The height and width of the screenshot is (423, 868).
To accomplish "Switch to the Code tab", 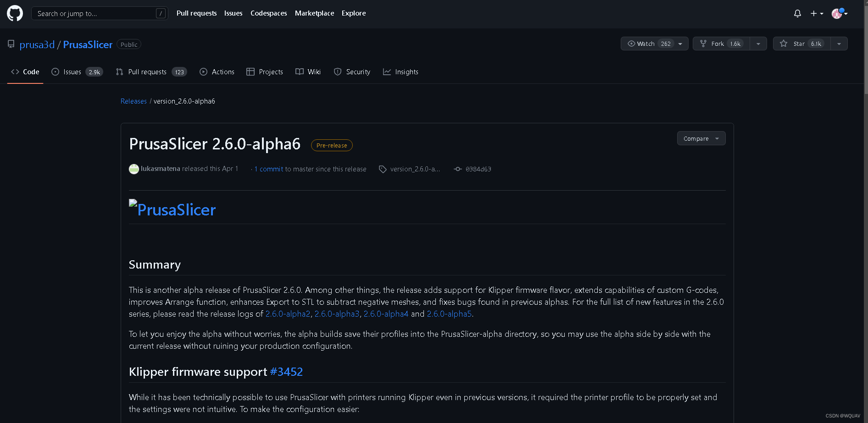I will (x=25, y=72).
